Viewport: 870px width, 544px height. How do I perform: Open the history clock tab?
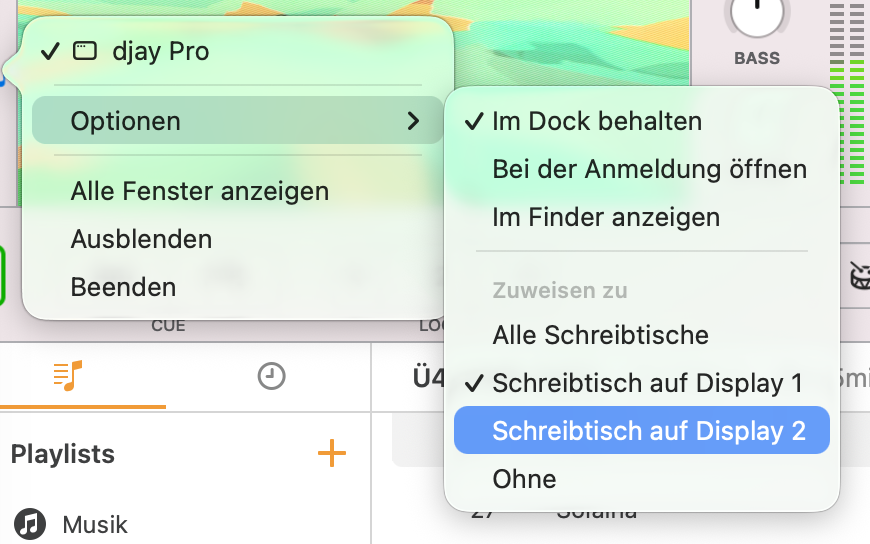tap(271, 376)
